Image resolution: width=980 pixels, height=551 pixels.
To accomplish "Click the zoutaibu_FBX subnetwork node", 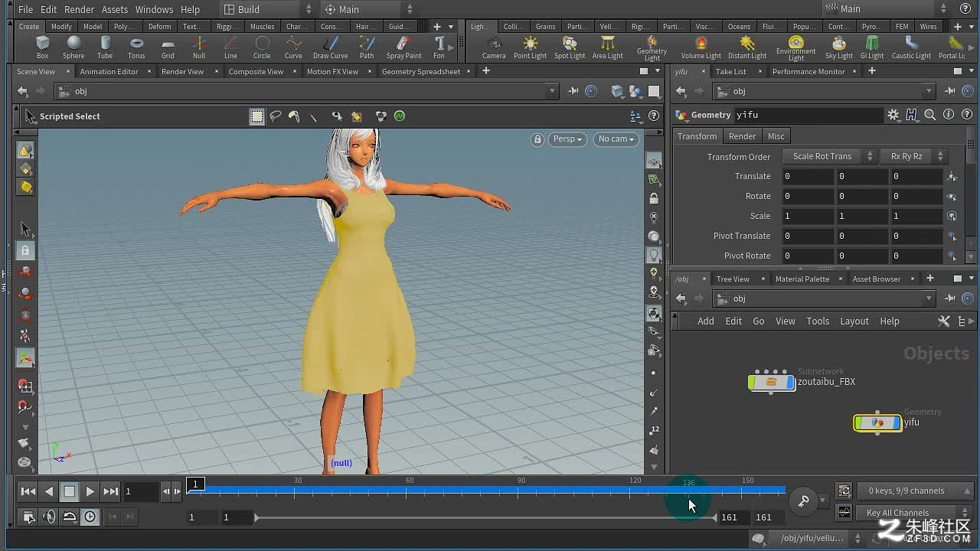I will 771,382.
